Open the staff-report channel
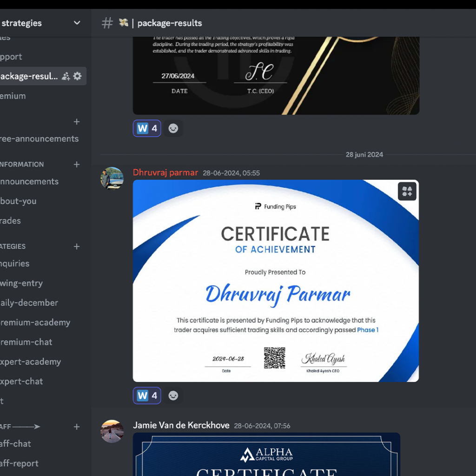Screen dimensions: 476x476 pyautogui.click(x=19, y=463)
